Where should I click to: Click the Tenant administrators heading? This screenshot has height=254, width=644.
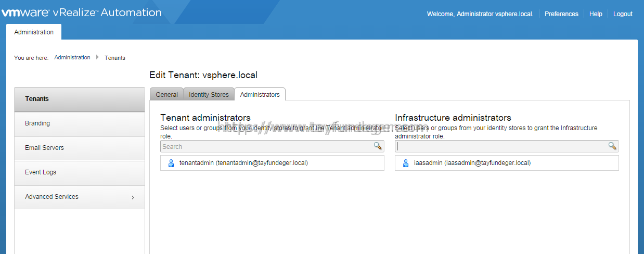205,118
